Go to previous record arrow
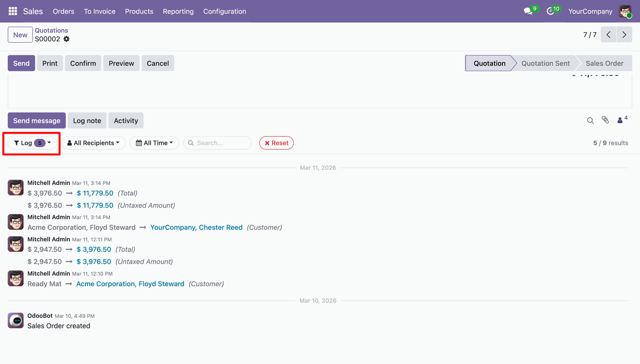The height and width of the screenshot is (364, 640). [x=608, y=35]
